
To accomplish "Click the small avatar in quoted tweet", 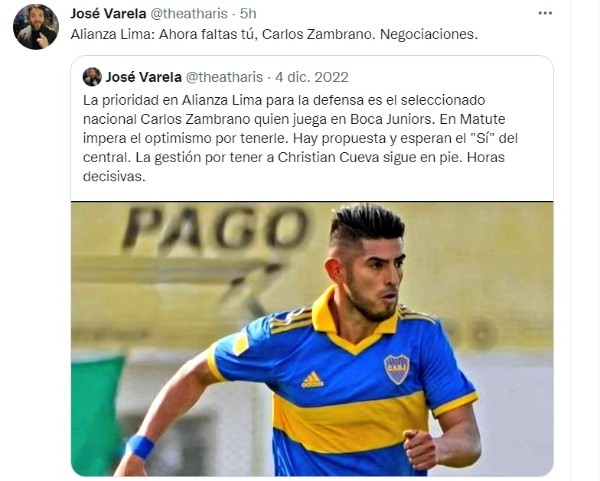I will click(x=92, y=77).
